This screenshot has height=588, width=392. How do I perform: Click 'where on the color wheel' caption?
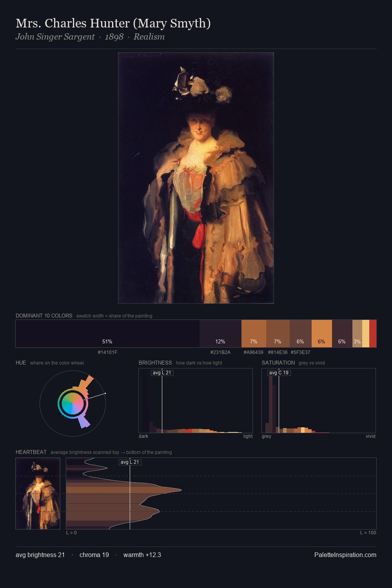coord(57,363)
